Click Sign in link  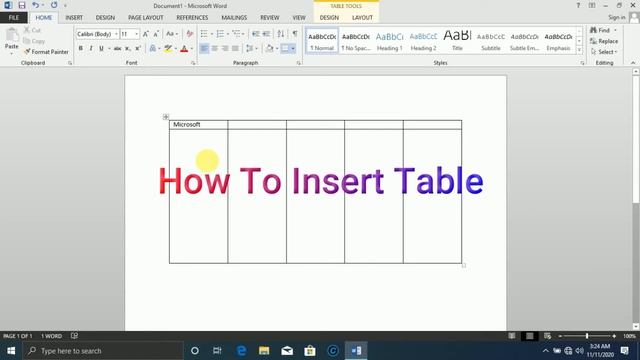[x=616, y=17]
